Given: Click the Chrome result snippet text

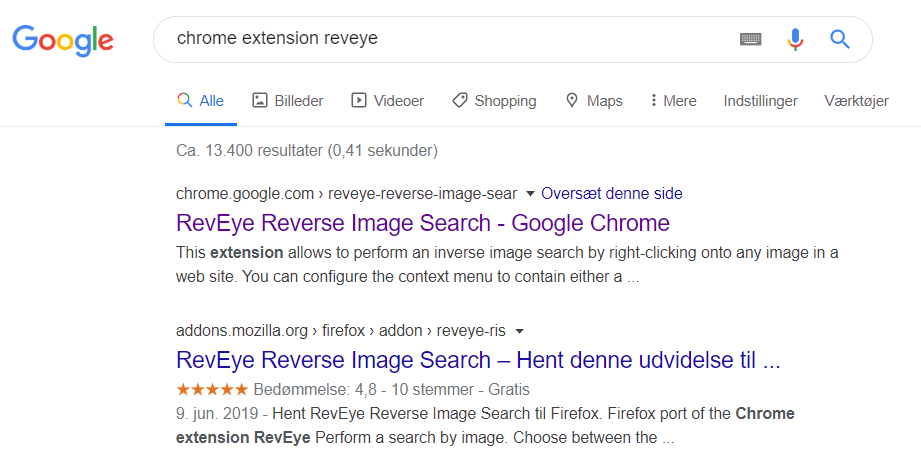Looking at the screenshot, I should (x=507, y=265).
